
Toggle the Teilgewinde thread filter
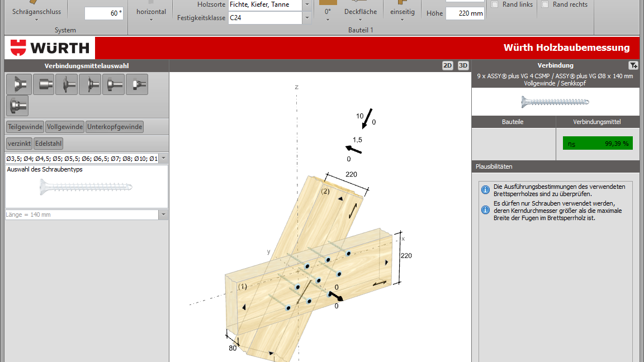coord(25,127)
